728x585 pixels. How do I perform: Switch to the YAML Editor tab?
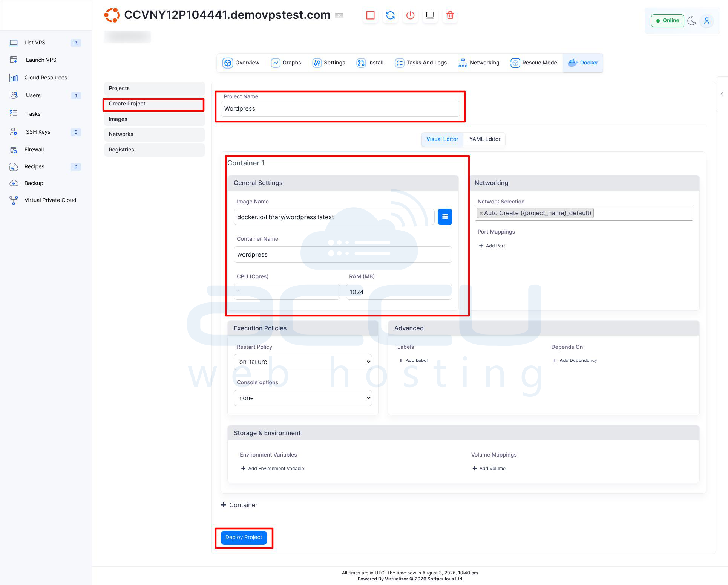click(484, 139)
